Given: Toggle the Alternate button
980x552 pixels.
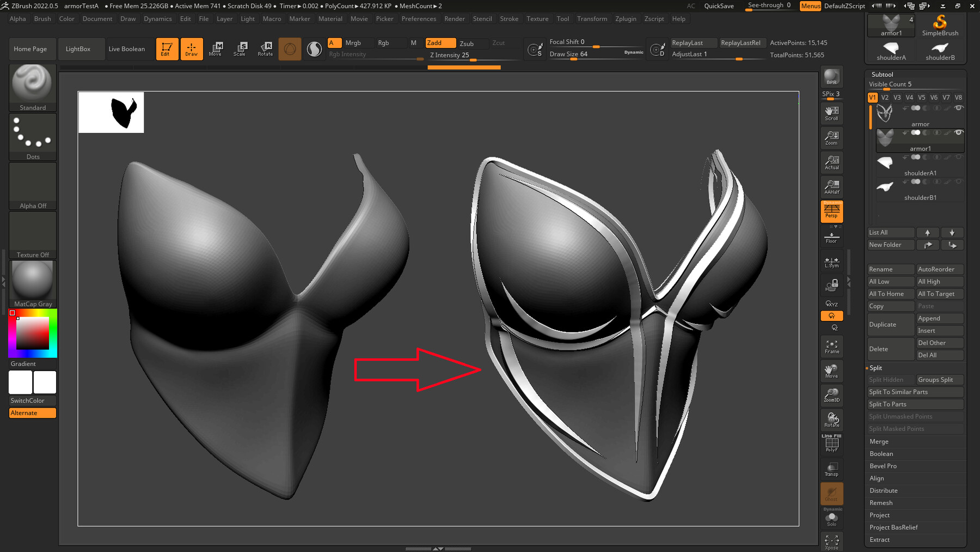Looking at the screenshot, I should (x=33, y=413).
